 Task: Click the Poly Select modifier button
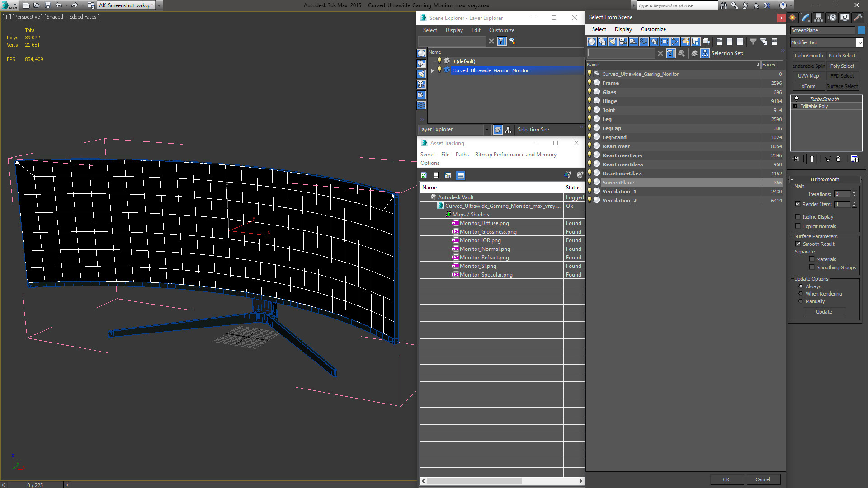point(842,66)
